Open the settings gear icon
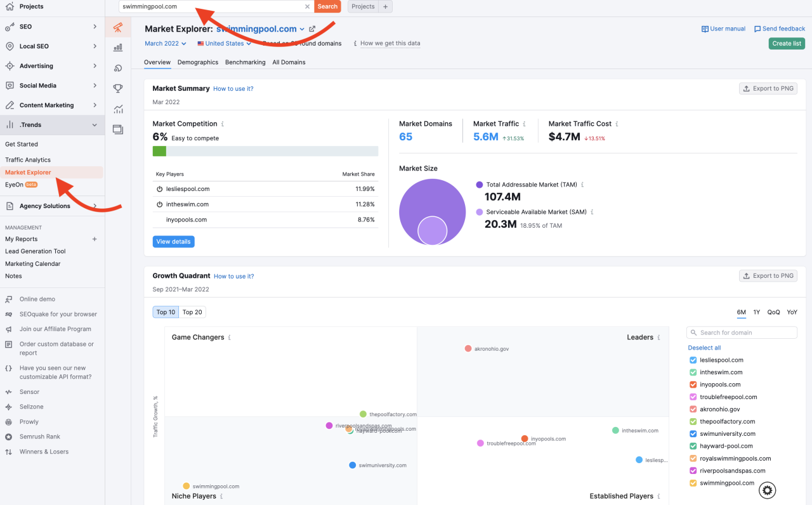The width and height of the screenshot is (812, 505). point(768,490)
